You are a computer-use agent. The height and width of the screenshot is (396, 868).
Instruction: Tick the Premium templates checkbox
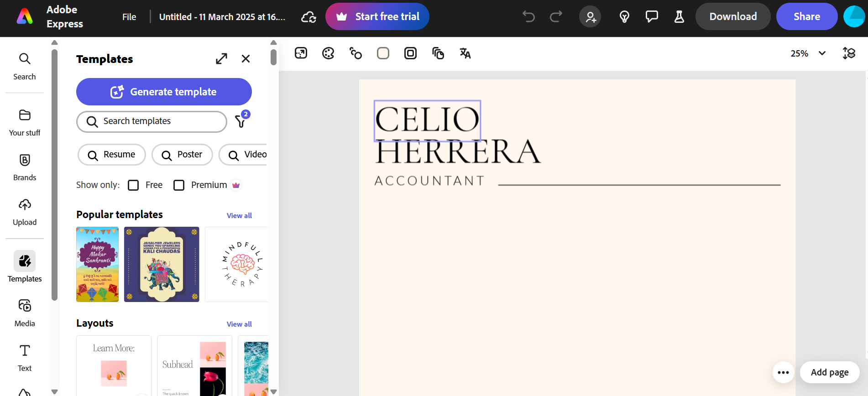point(179,185)
